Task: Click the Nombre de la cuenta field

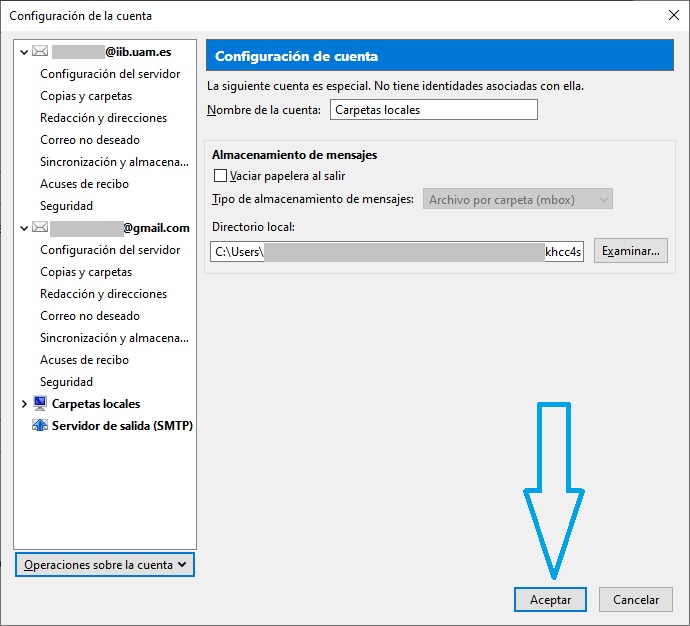Action: pyautogui.click(x=433, y=110)
